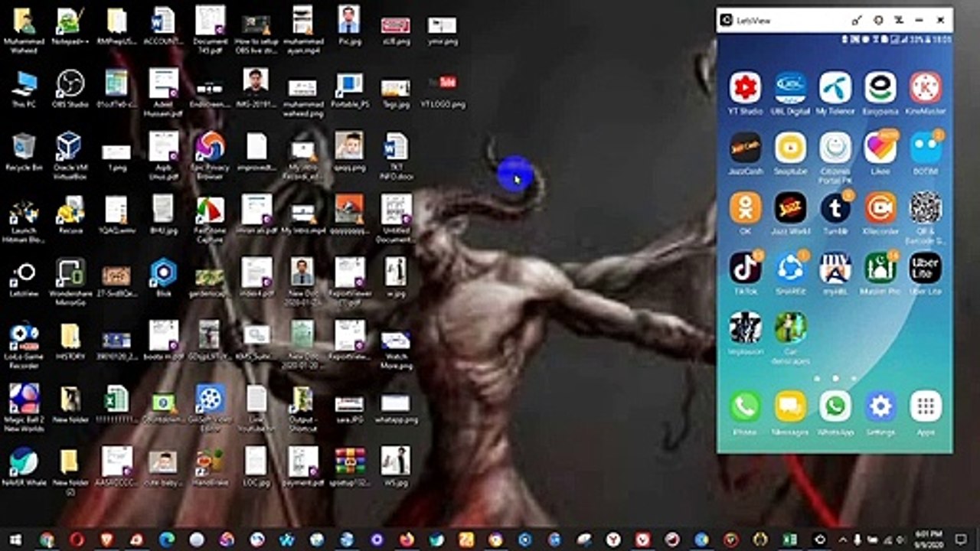Screen dimensions: 980x551
Task: Minimize the LetsView mirror window
Action: pyautogui.click(x=920, y=20)
